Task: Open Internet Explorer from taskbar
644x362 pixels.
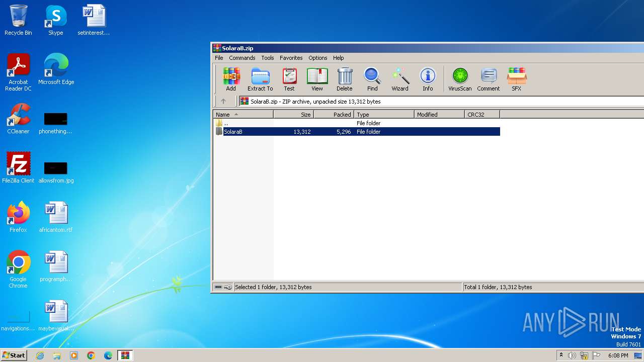Action: click(x=40, y=355)
